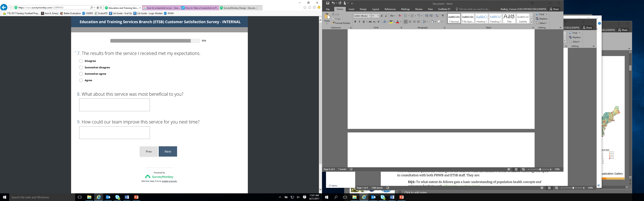
Task: Adjust the Document1 zoom slider handle
Action: click(540, 169)
